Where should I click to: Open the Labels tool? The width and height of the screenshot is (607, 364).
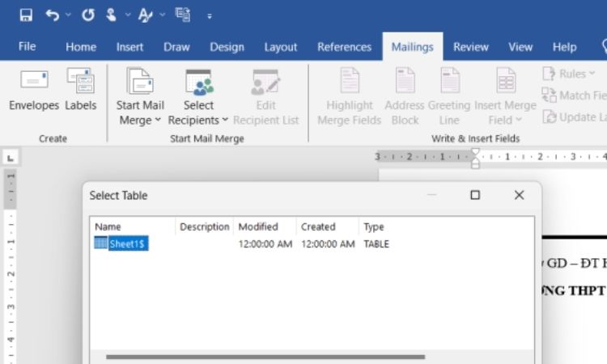point(80,89)
